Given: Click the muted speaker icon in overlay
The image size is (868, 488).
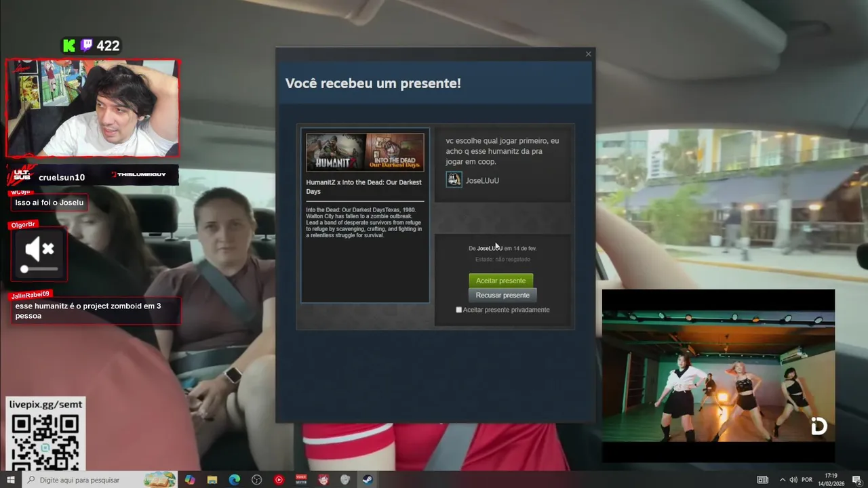Looking at the screenshot, I should tap(39, 250).
